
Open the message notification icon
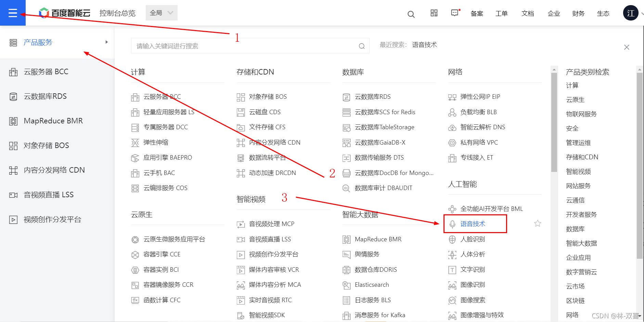pos(455,13)
